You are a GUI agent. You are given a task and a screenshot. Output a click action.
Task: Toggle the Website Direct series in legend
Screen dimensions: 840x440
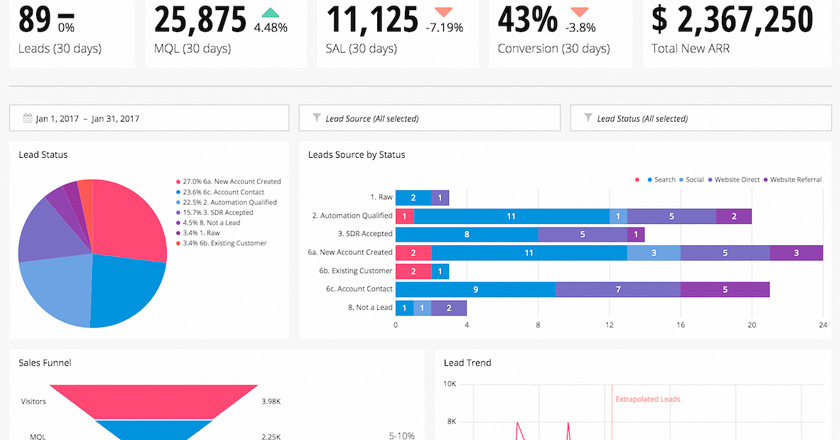[734, 180]
